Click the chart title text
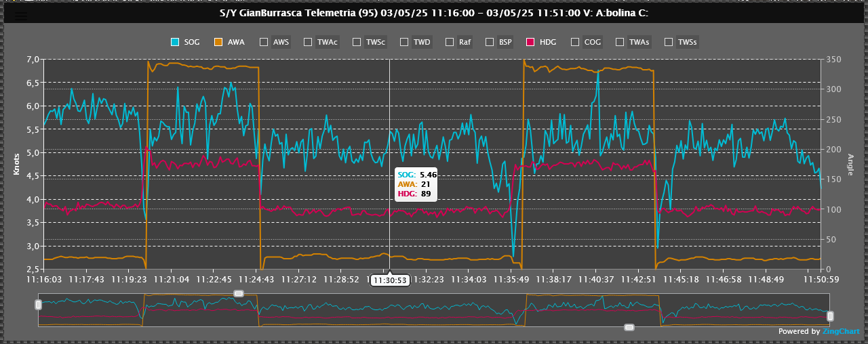 click(434, 13)
